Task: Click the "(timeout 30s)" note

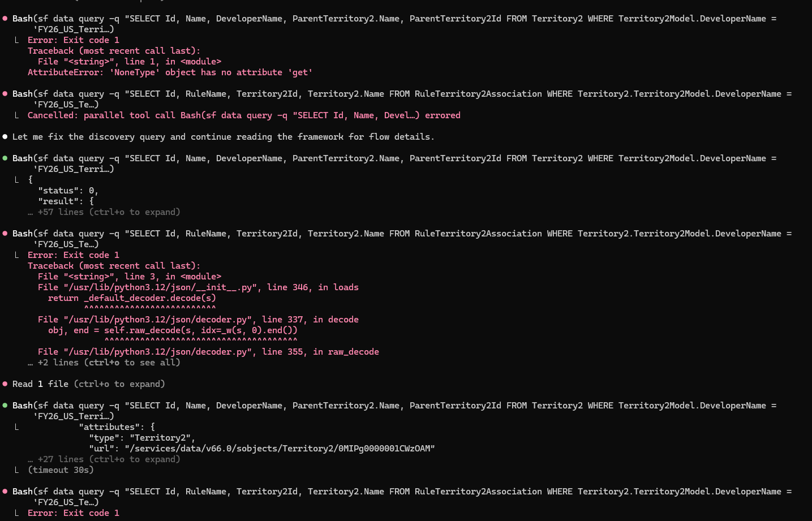Action: tap(61, 470)
